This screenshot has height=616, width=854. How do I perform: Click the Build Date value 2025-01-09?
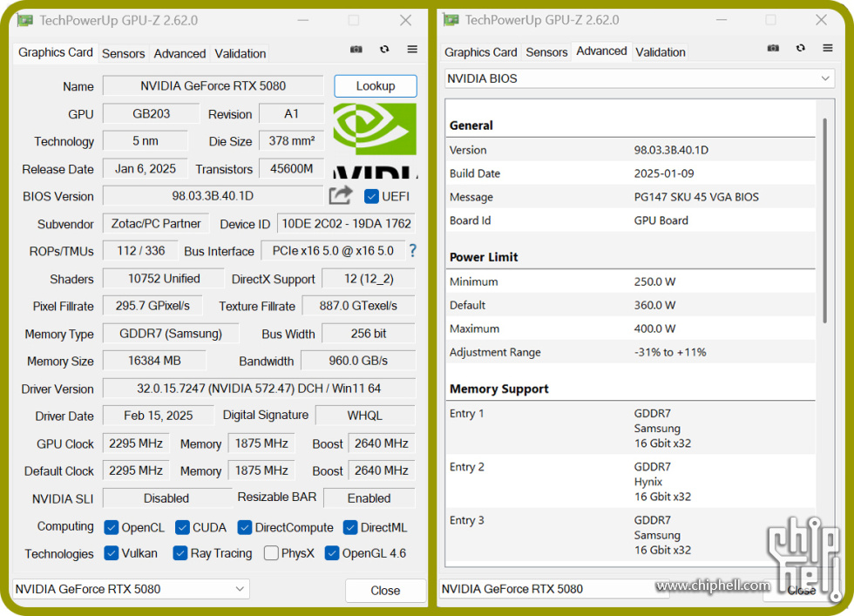(664, 173)
